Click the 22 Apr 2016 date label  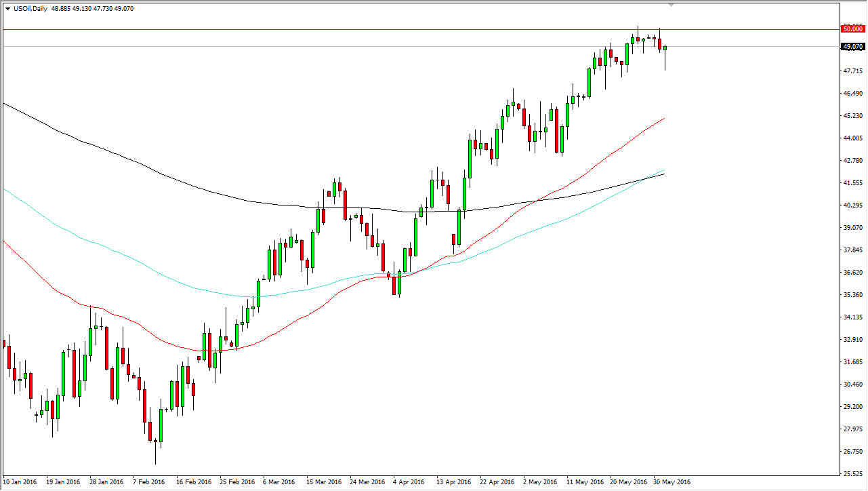(497, 482)
